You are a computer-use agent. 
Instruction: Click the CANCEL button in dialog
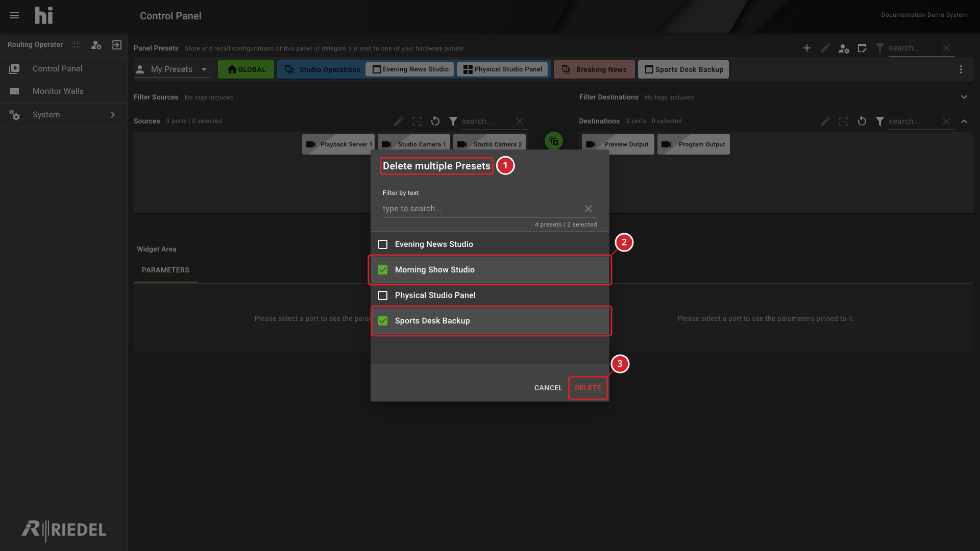pyautogui.click(x=548, y=388)
